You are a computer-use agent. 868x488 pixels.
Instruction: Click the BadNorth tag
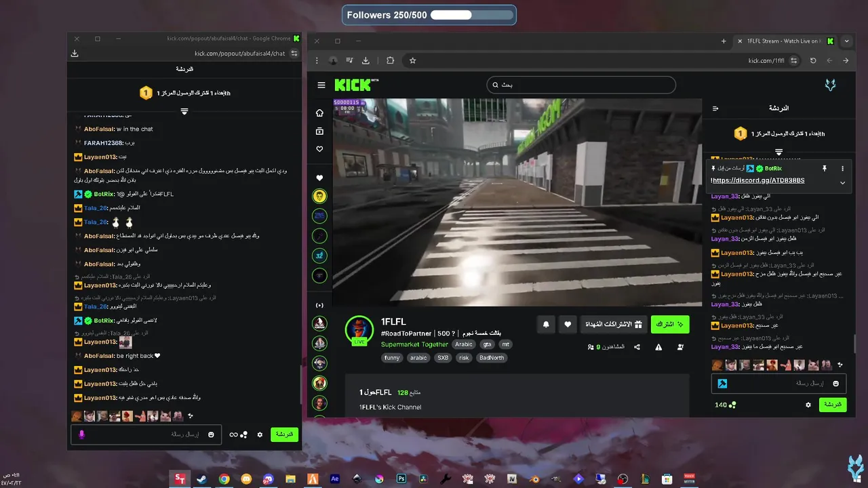point(492,358)
